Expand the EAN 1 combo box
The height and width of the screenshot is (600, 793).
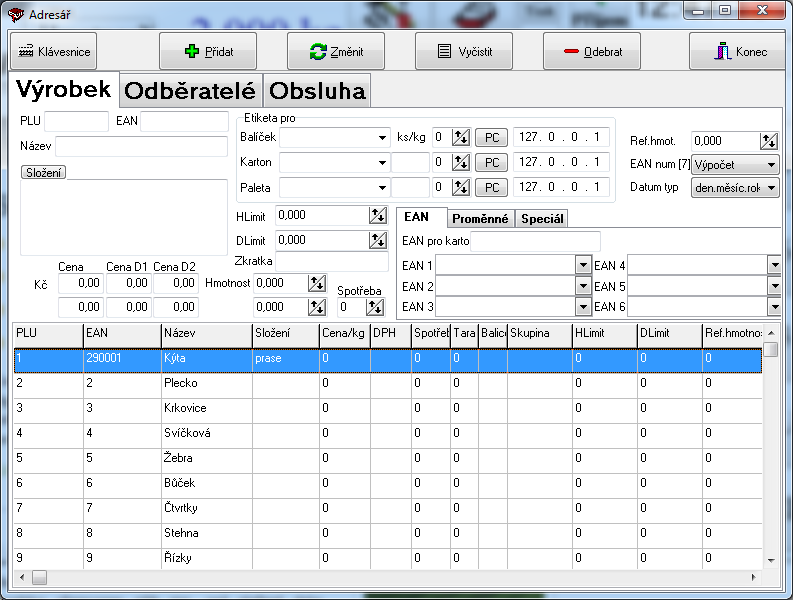coord(583,265)
